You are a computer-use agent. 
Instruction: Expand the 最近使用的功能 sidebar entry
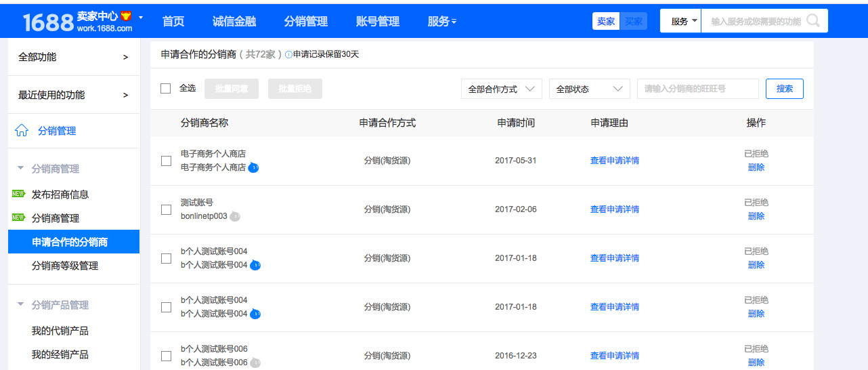(73, 95)
